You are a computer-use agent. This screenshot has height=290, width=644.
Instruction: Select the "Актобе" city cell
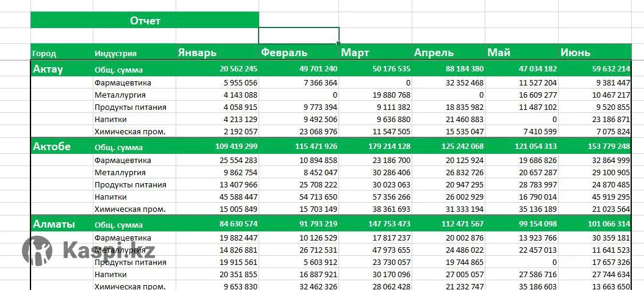click(51, 147)
